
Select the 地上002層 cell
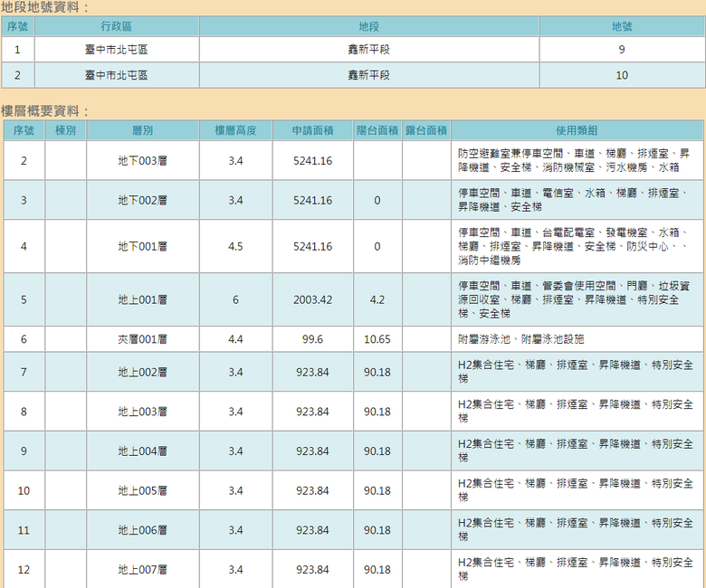142,372
